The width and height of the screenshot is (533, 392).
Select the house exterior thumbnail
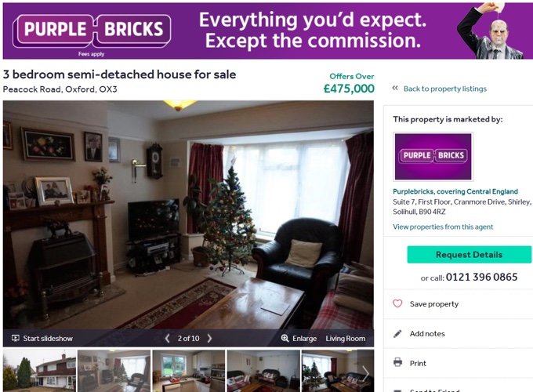39,371
